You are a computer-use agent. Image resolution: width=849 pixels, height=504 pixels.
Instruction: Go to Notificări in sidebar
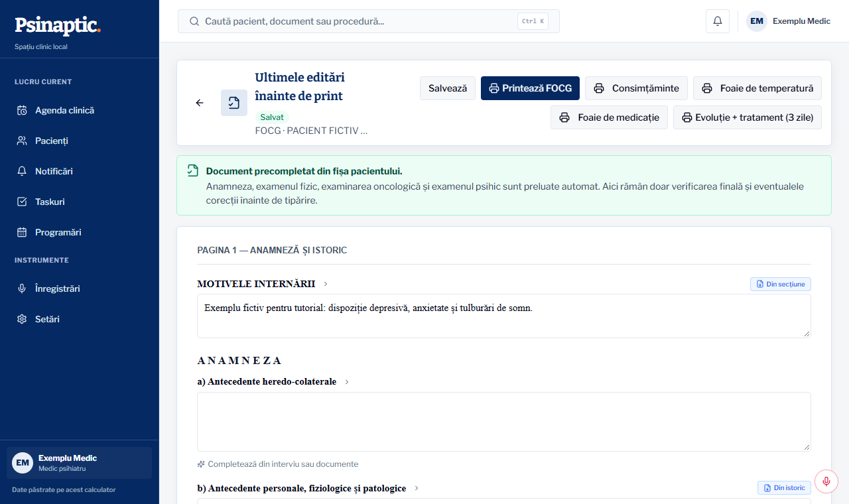[80, 171]
